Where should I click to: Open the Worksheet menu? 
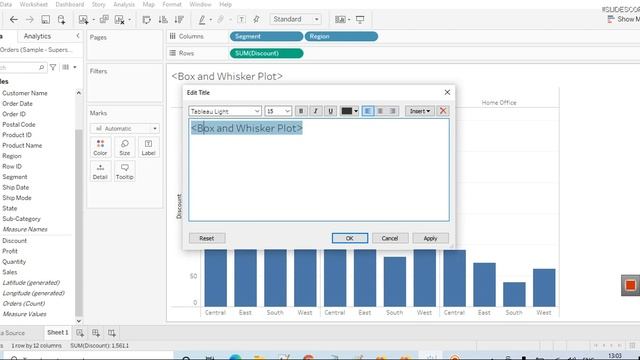pyautogui.click(x=33, y=4)
